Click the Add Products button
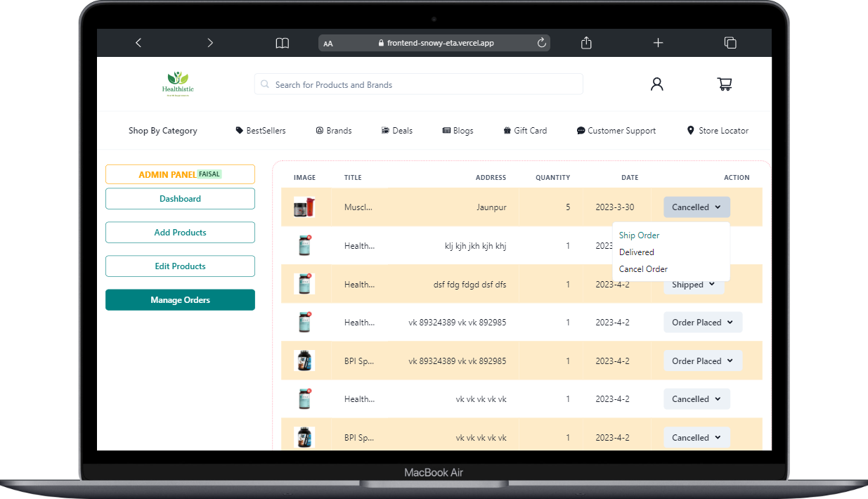Image resolution: width=868 pixels, height=499 pixels. (x=180, y=233)
